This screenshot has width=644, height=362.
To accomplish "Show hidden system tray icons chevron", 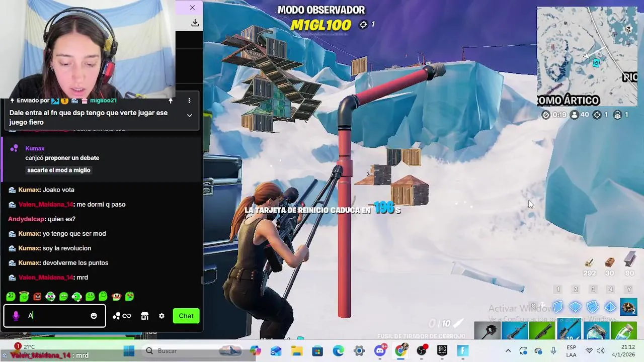I will click(508, 350).
